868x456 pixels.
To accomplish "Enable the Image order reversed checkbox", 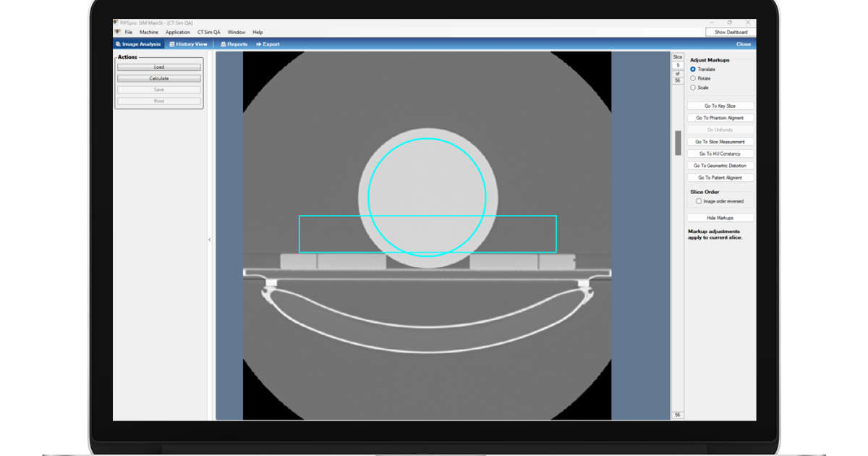I will tap(698, 201).
